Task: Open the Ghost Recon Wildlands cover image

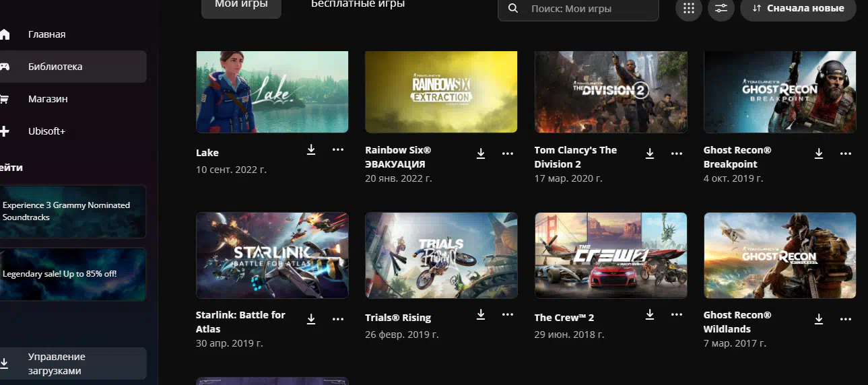Action: [780, 255]
